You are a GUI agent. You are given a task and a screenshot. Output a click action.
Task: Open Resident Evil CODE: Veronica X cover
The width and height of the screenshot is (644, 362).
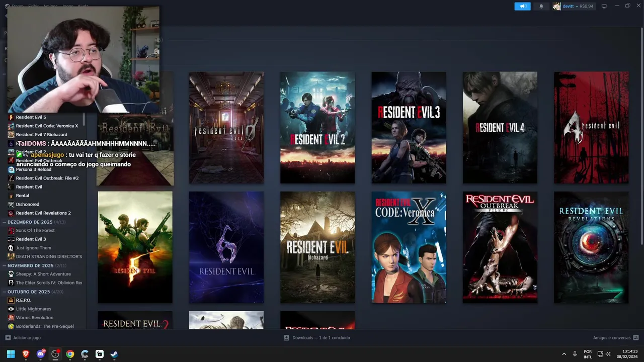point(409,247)
